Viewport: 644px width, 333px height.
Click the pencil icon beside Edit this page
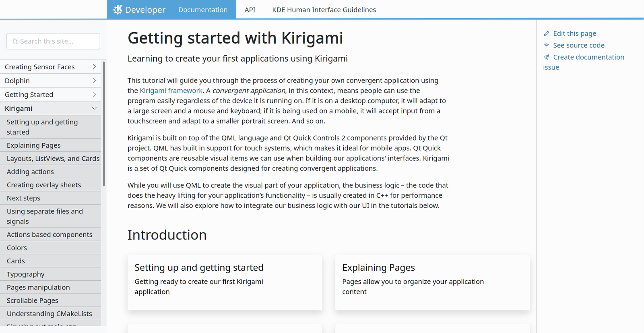click(x=546, y=33)
